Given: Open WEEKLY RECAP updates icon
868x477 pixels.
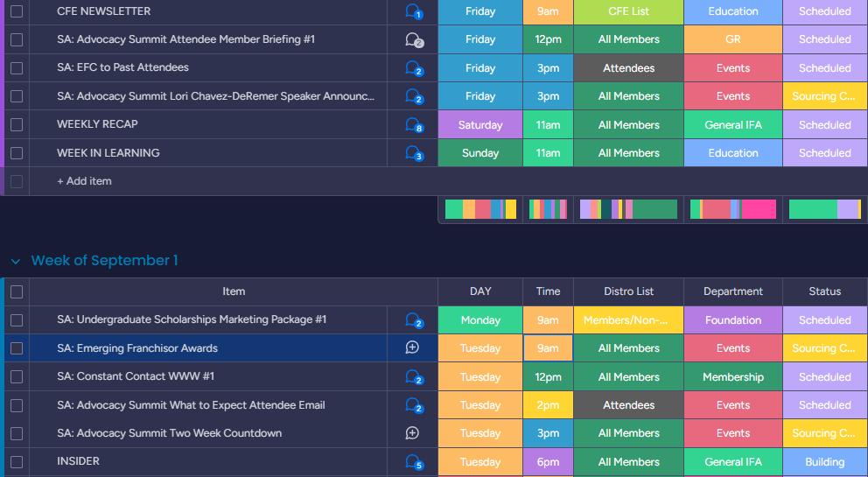Looking at the screenshot, I should 413,124.
